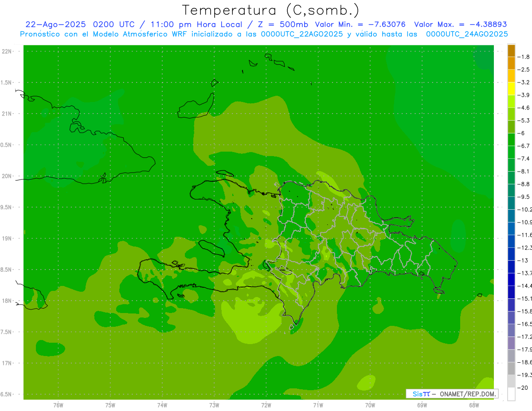Image resolution: width=532 pixels, height=411 pixels.
Task: Click the -6.7 colorbar value
Action: coord(524,146)
